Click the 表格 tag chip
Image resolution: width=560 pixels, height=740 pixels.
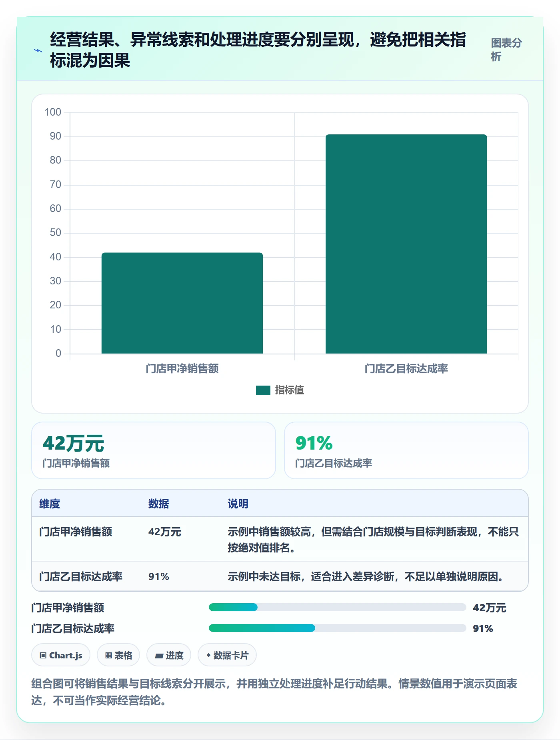pos(118,655)
